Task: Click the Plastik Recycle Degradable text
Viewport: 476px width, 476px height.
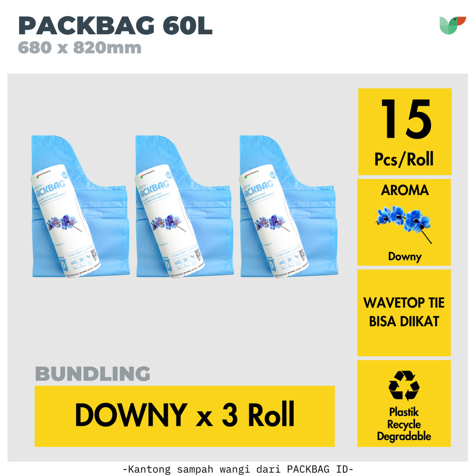Action: [x=404, y=424]
